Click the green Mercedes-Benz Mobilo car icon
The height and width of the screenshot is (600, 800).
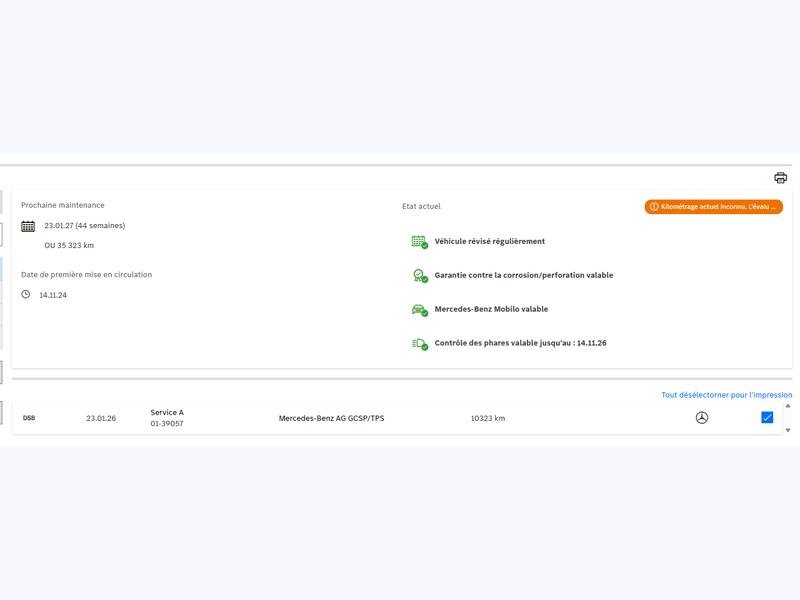click(419, 310)
